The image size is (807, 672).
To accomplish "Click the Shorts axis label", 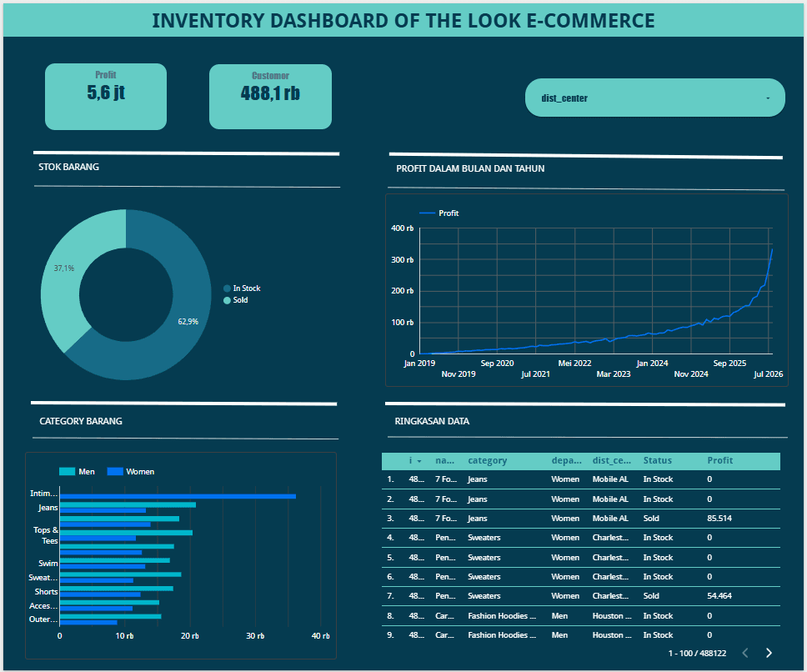I will [47, 592].
